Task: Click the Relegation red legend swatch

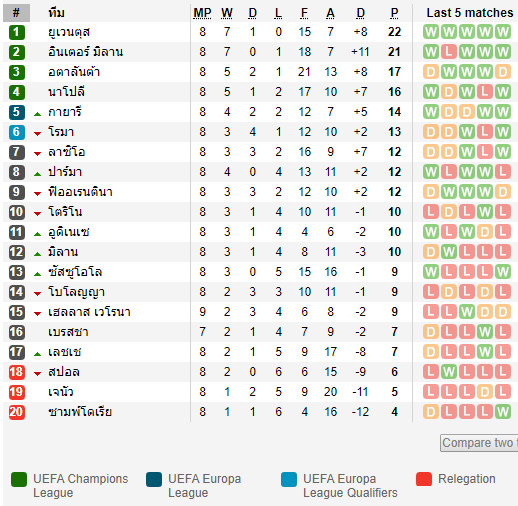Action: [424, 479]
